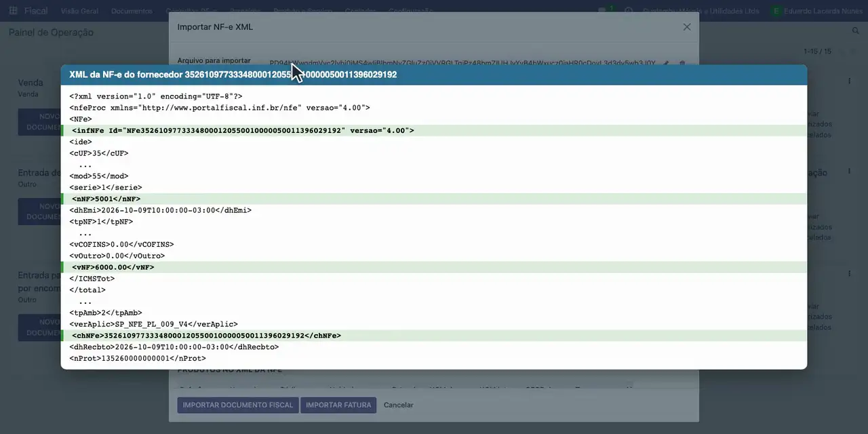Click the trash icon to remove imported file
This screenshot has height=434, width=868.
point(682,63)
